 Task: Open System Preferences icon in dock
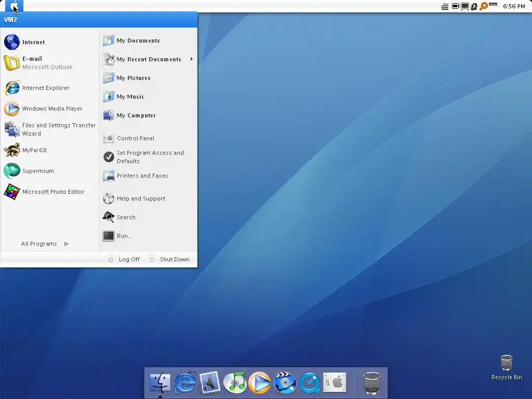pyautogui.click(x=335, y=382)
